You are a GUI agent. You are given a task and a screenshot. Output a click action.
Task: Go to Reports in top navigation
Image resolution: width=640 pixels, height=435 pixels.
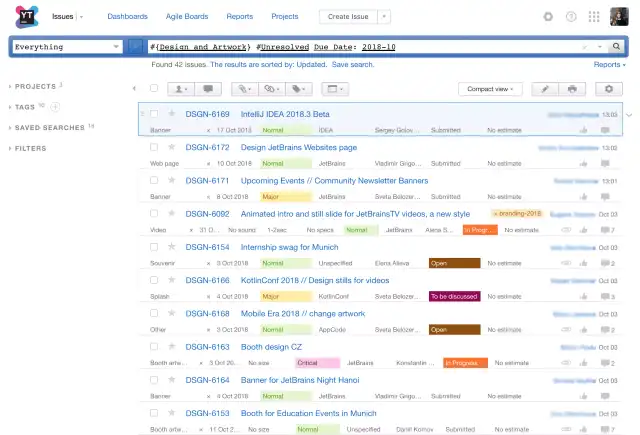pyautogui.click(x=240, y=17)
